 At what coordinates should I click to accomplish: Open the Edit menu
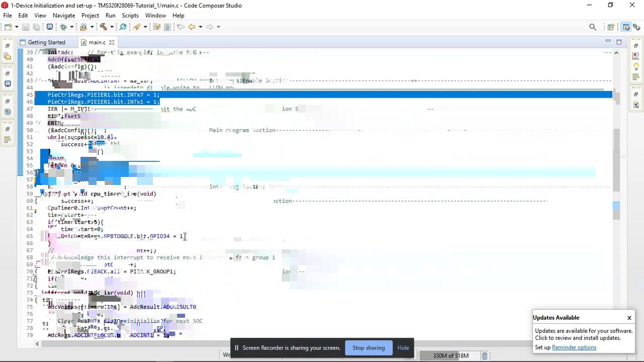23,16
